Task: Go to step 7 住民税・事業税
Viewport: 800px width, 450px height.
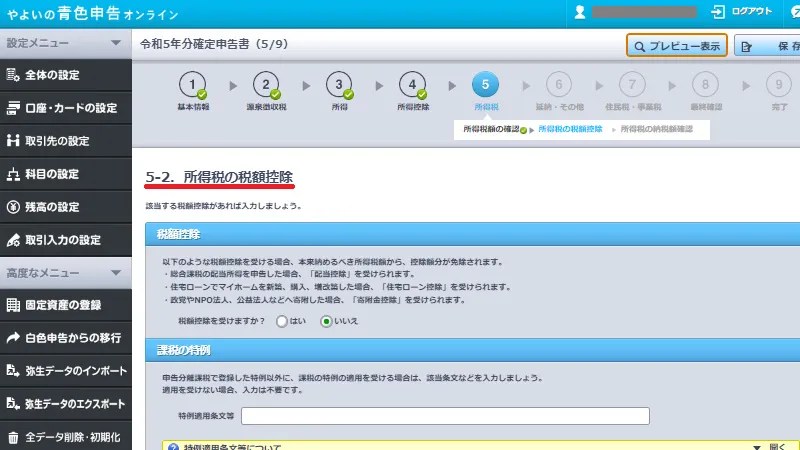Action: click(633, 91)
